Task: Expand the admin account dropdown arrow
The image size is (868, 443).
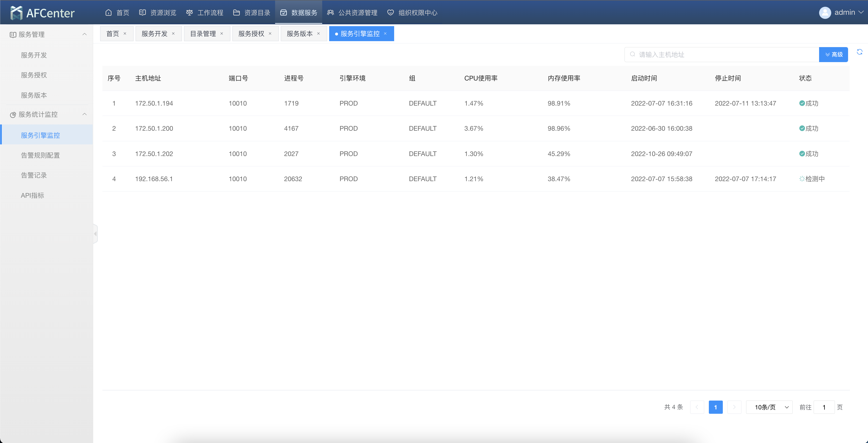Action: click(861, 12)
